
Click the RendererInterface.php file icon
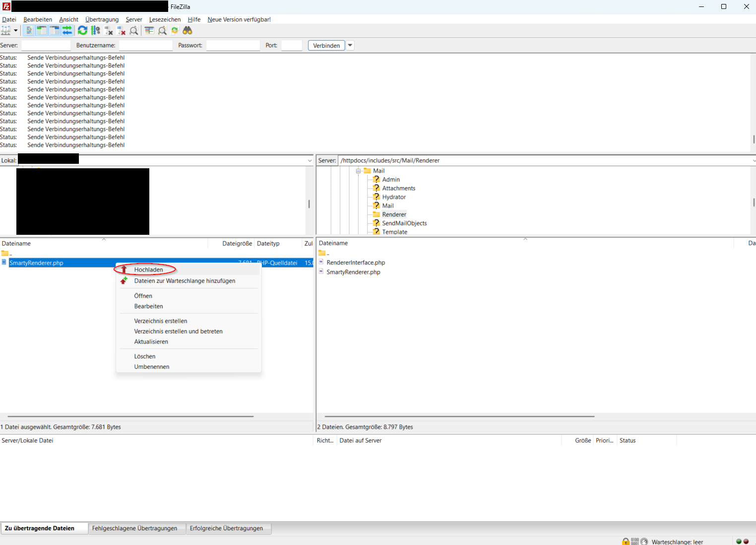tap(321, 262)
